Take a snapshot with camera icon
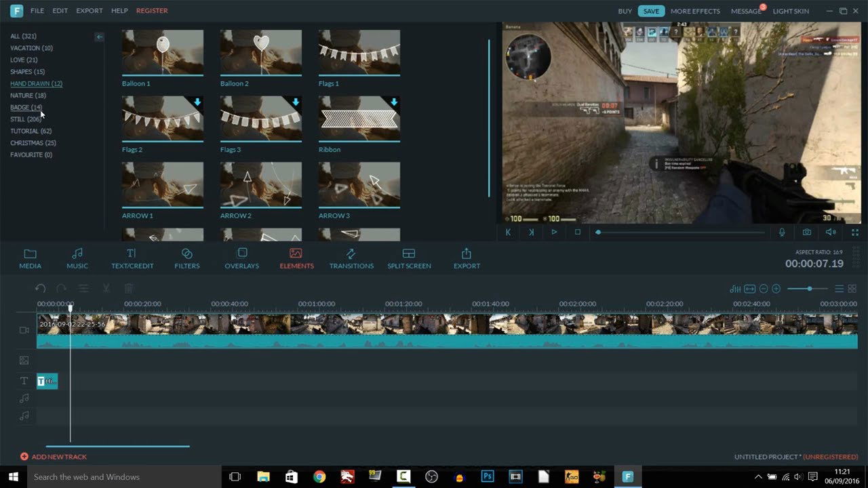Image resolution: width=868 pixels, height=488 pixels. click(807, 232)
